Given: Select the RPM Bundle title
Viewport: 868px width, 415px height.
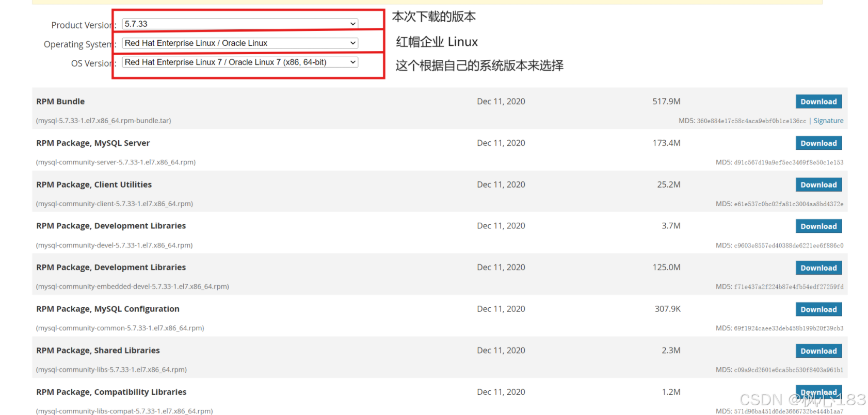Looking at the screenshot, I should (60, 102).
